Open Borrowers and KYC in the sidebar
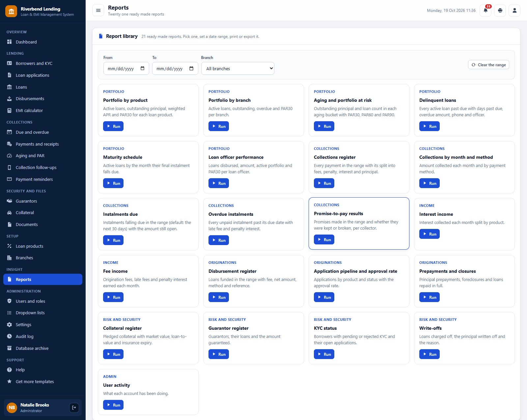 point(43,63)
